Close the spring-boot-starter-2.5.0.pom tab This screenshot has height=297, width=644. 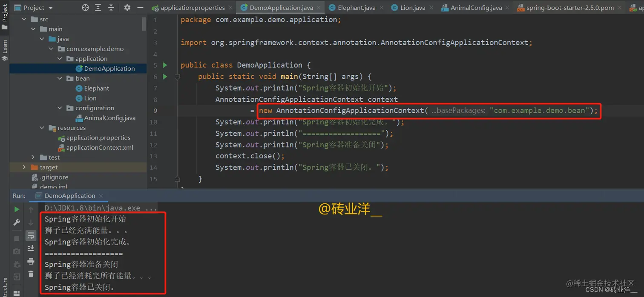[620, 8]
